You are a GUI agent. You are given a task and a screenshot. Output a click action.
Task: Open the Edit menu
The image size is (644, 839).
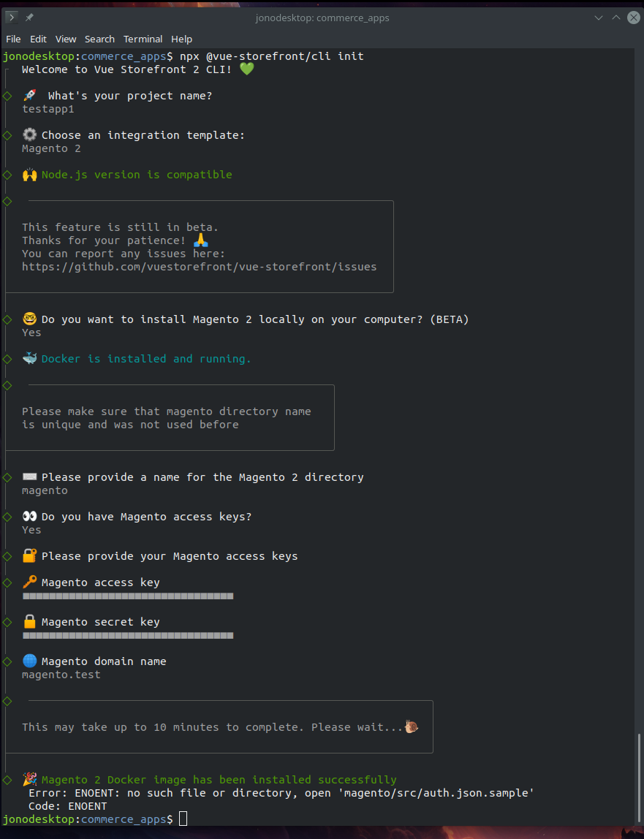pos(38,39)
